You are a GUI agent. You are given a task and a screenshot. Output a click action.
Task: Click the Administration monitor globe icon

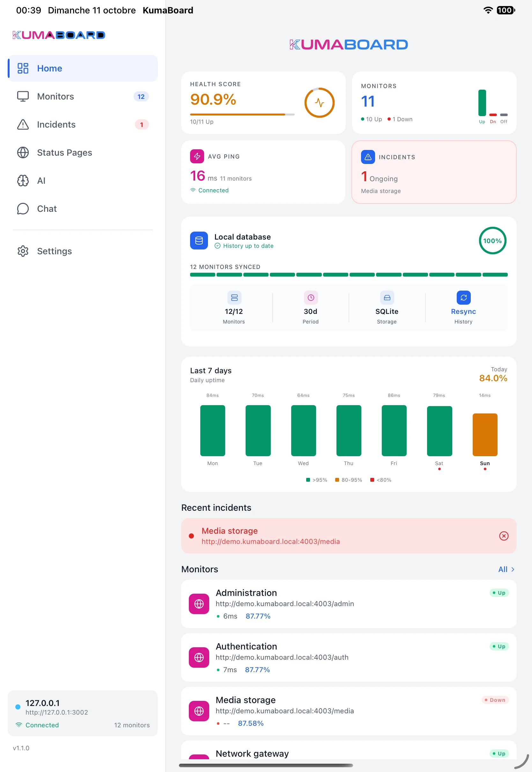point(199,604)
